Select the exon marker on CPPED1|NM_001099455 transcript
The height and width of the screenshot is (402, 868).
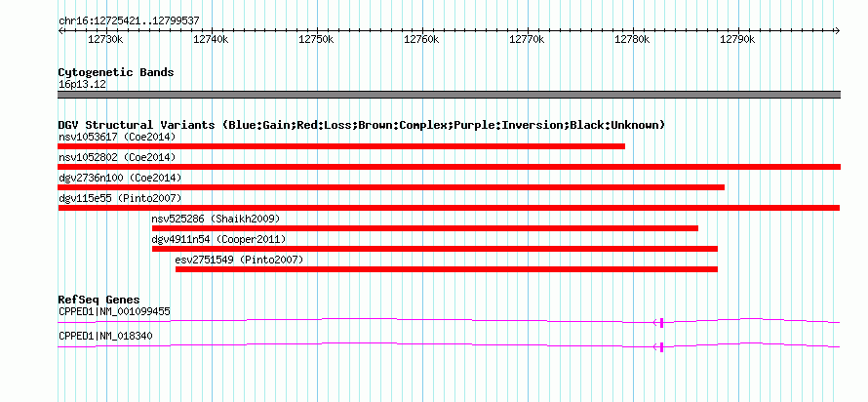661,322
